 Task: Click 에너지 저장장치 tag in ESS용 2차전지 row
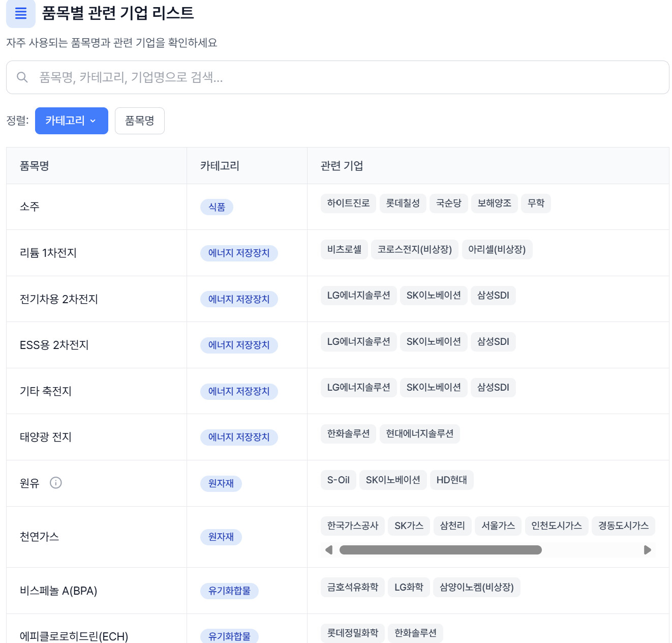pos(239,345)
